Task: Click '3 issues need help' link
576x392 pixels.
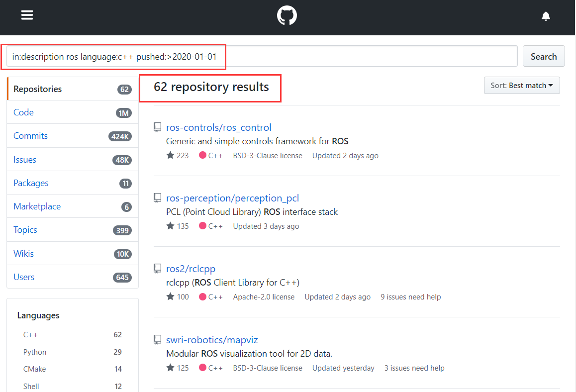Action: [x=414, y=368]
